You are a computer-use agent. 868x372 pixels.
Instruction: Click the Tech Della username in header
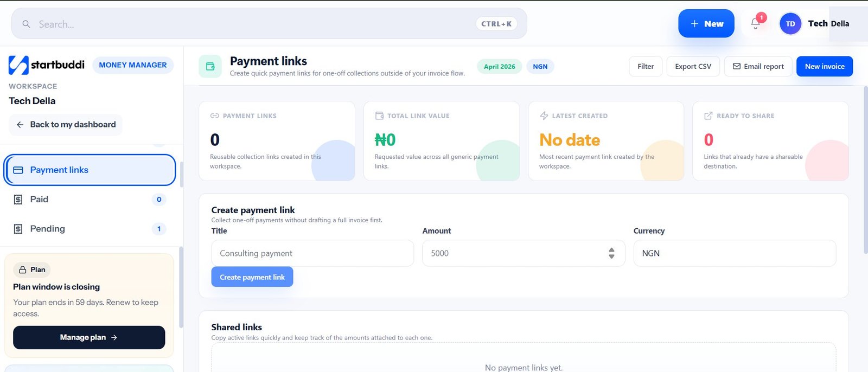pyautogui.click(x=828, y=24)
